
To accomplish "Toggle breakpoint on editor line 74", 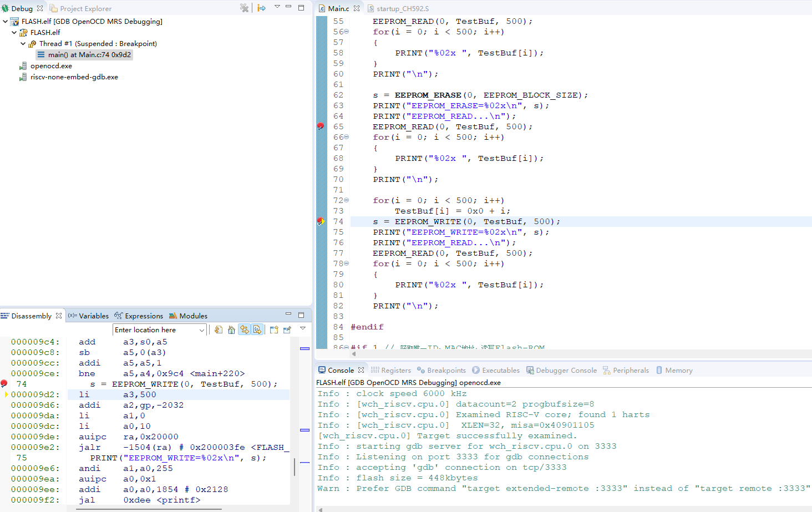I will [x=321, y=221].
